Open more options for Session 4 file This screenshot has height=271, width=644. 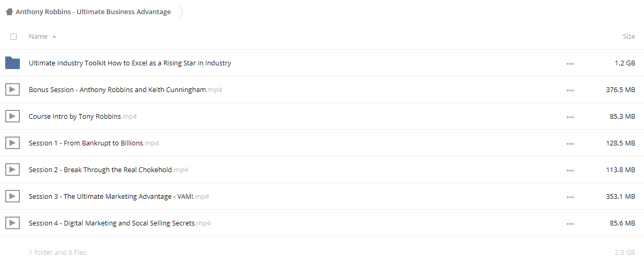tap(570, 223)
